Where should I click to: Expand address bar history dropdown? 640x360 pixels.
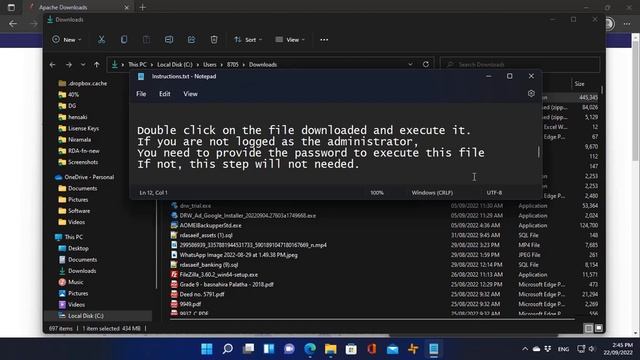[410, 64]
